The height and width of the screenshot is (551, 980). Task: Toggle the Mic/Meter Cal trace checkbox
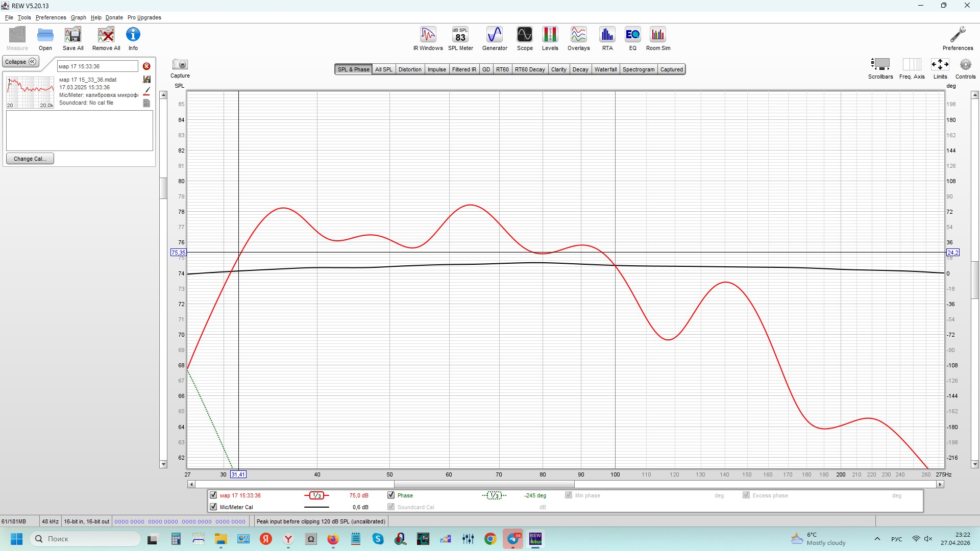click(x=213, y=507)
